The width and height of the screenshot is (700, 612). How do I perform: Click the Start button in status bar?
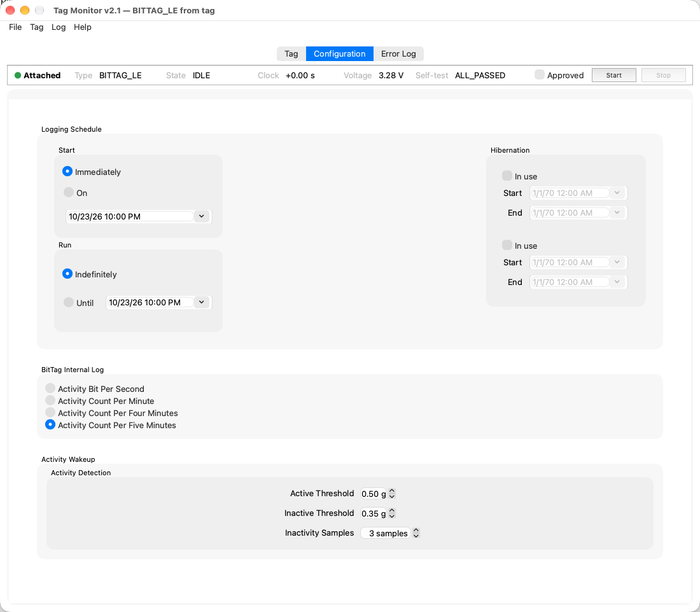[x=614, y=75]
